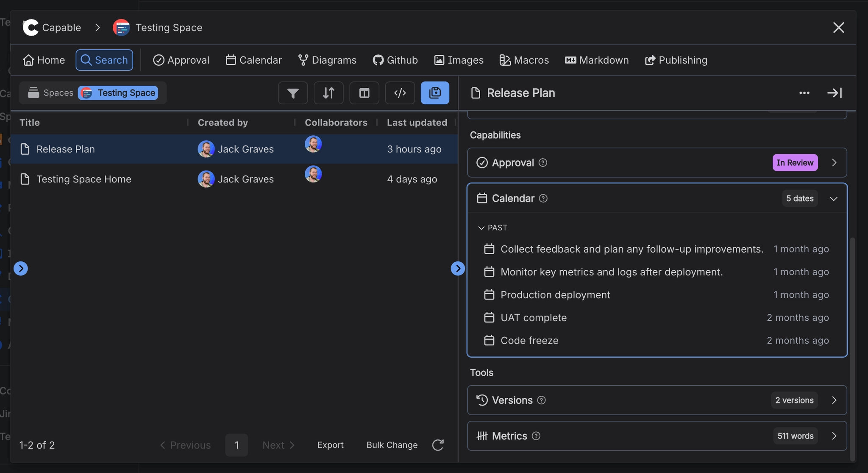This screenshot has height=473, width=868.
Task: Click the Metrics bars icon
Action: pos(482,436)
